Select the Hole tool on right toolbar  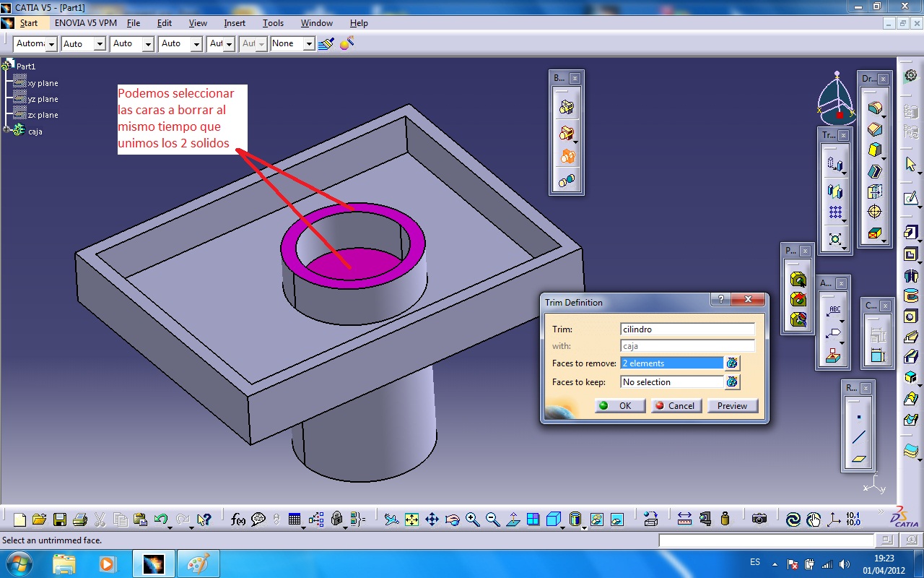911,316
